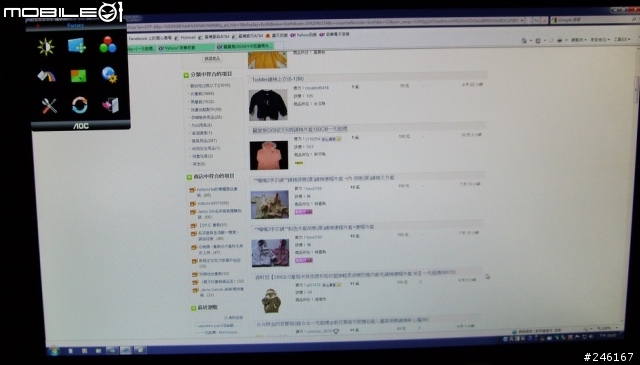The width and height of the screenshot is (640, 365).
Task: Collapse the 最近瀏覽 section icon
Action: pos(193,308)
